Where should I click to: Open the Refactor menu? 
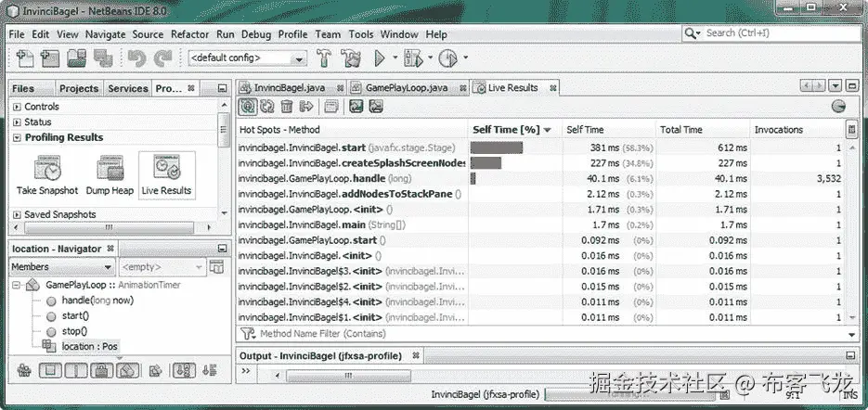(190, 34)
